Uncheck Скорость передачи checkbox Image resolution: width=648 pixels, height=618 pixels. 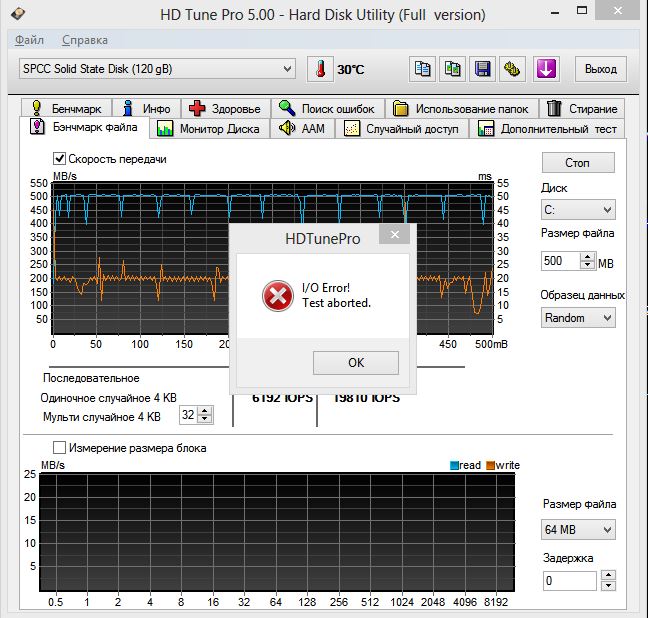tap(59, 159)
